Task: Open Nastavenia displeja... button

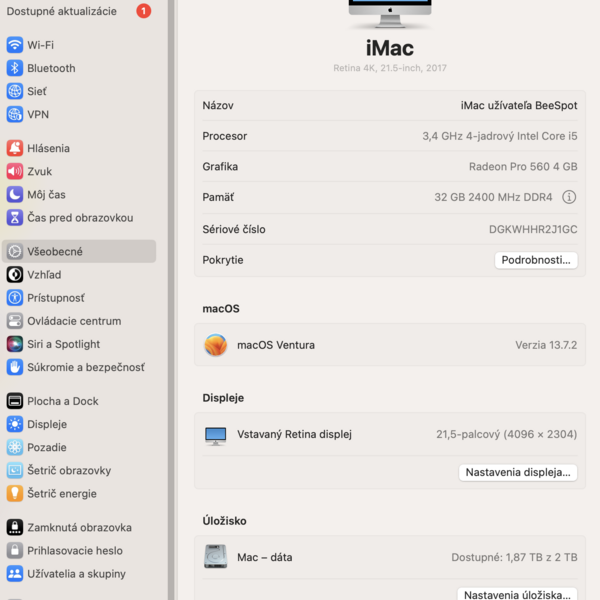Action: tap(518, 472)
